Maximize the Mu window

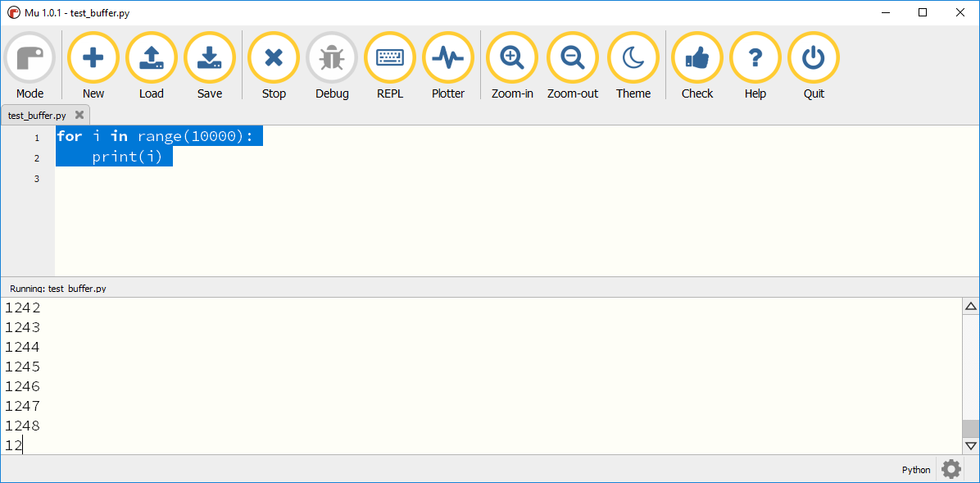pyautogui.click(x=923, y=12)
